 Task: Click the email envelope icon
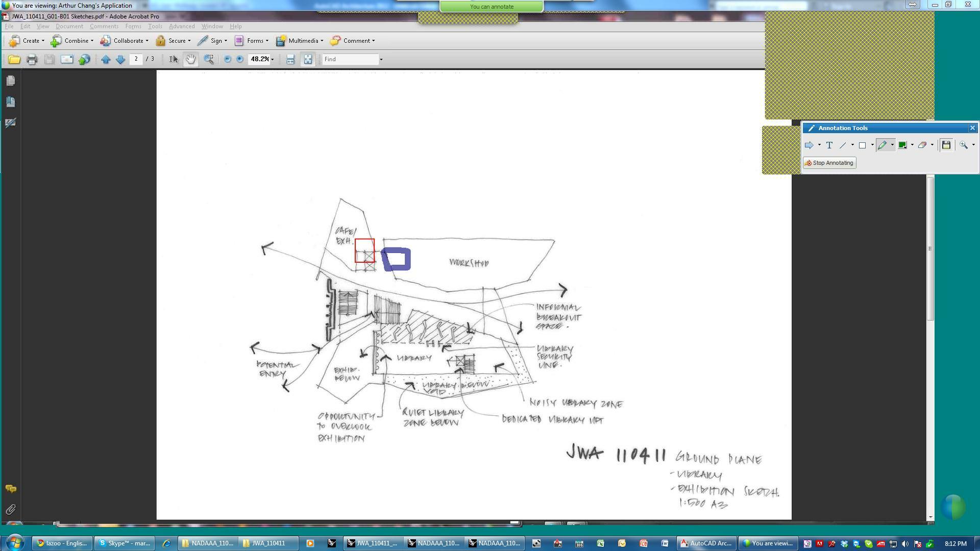tap(67, 59)
